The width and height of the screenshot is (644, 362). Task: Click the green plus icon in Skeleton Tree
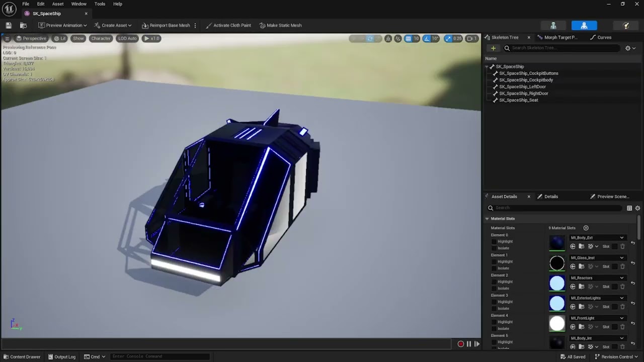[x=493, y=48]
